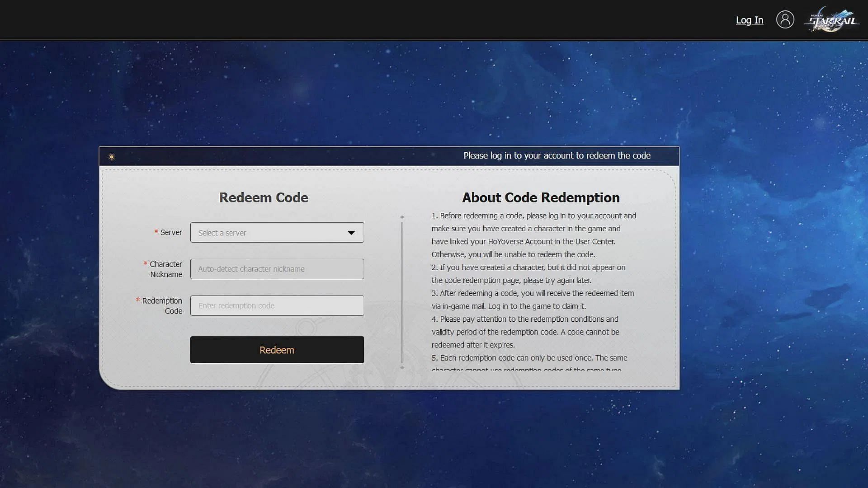Click the Log In button
The height and width of the screenshot is (488, 868).
(x=750, y=20)
